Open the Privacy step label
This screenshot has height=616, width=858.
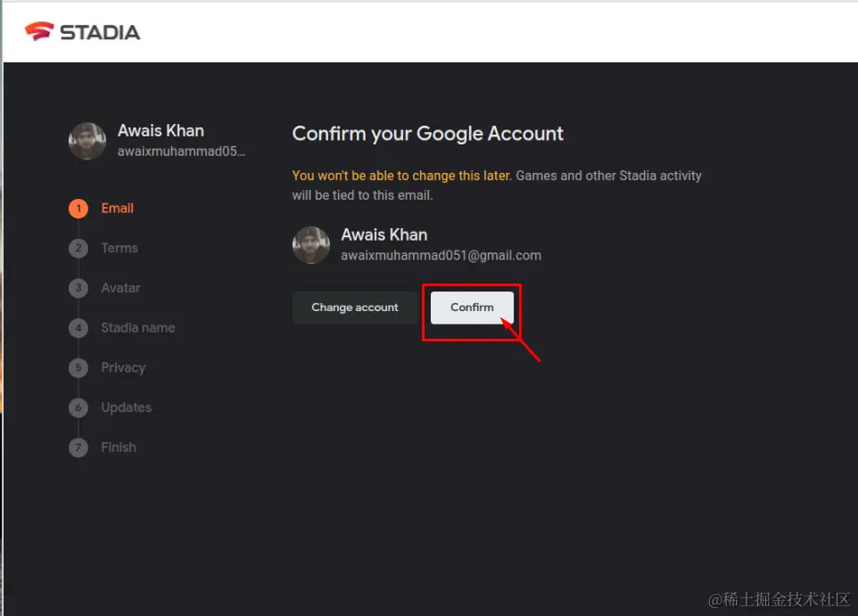[x=123, y=368]
